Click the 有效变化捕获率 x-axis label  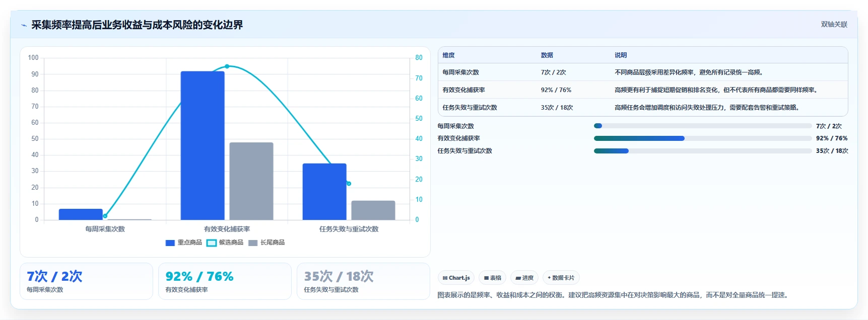[227, 229]
